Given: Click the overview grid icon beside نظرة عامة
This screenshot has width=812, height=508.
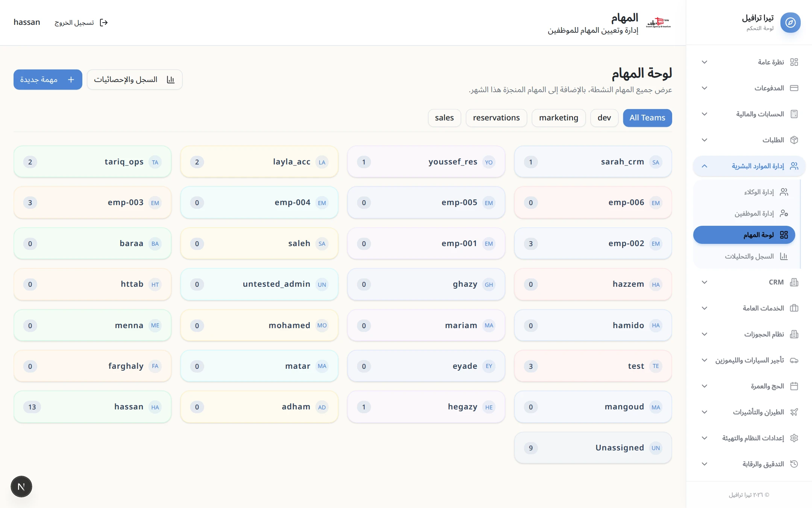Looking at the screenshot, I should (794, 62).
